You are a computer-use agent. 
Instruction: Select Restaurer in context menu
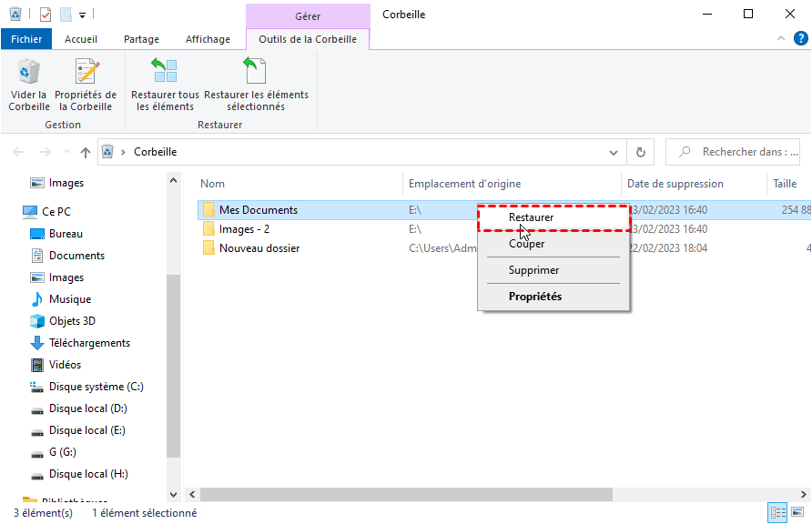click(x=532, y=217)
